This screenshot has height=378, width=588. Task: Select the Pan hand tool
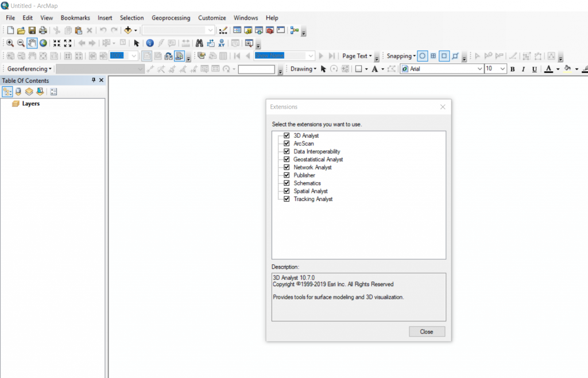click(32, 43)
